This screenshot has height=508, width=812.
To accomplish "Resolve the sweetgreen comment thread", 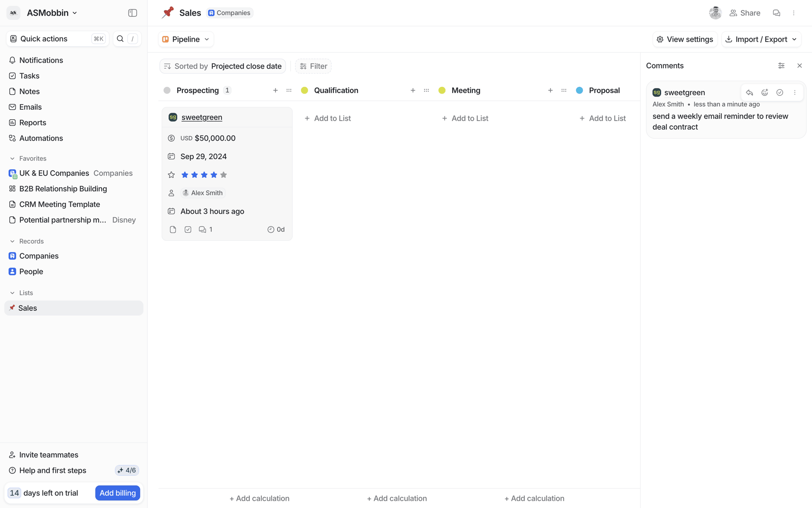I will coord(780,93).
